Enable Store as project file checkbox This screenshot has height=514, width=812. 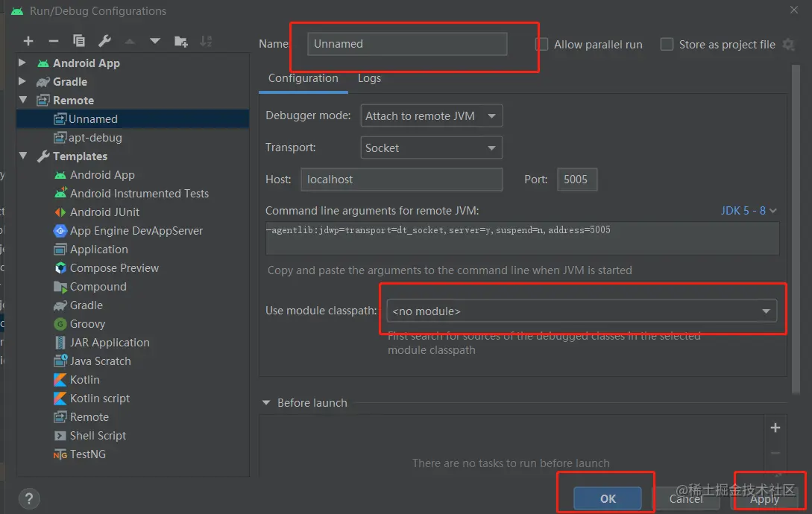(667, 45)
